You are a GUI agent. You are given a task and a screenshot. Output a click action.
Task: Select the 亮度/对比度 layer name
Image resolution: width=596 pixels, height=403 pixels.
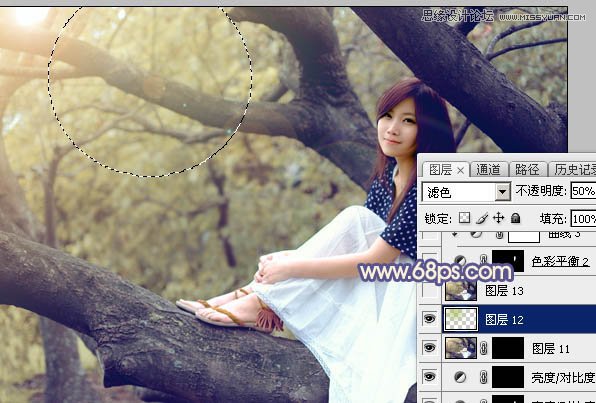tap(563, 377)
